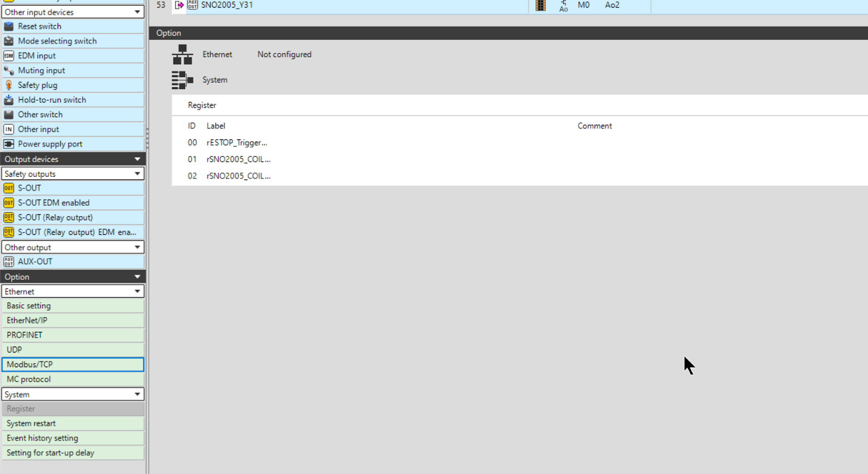This screenshot has width=868, height=474.
Task: Select UDP option
Action: point(73,350)
